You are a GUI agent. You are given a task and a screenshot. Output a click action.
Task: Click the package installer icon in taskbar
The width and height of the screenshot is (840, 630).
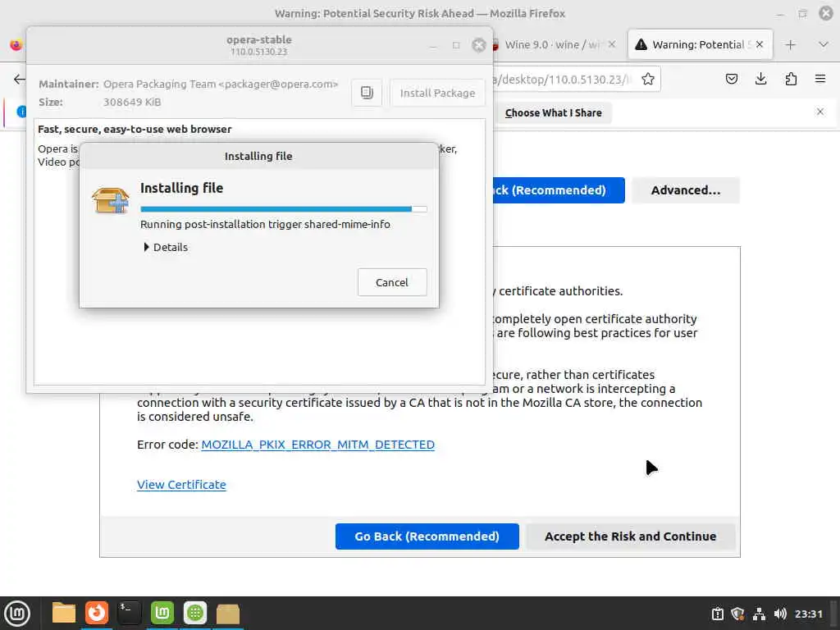coord(228,614)
